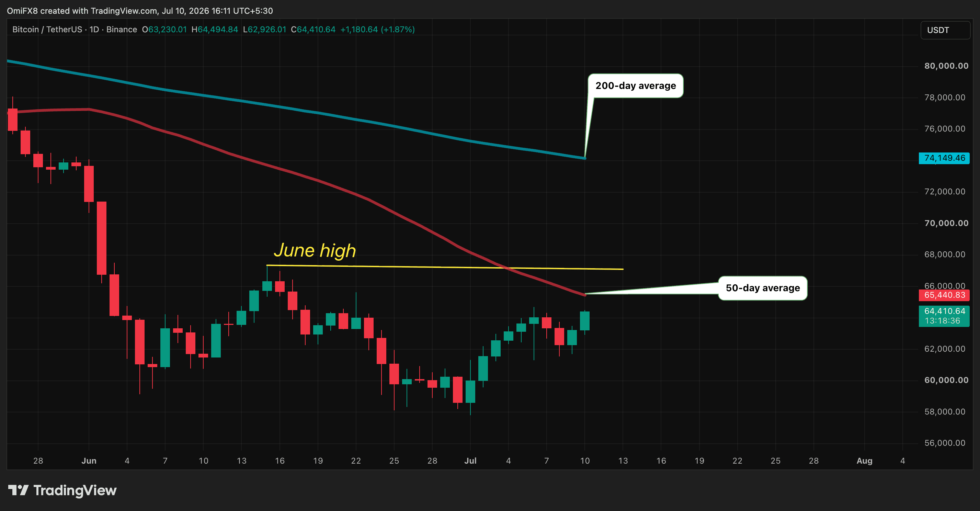Click the 70,000.00 price axis label
The height and width of the screenshot is (511, 980).
coord(946,223)
